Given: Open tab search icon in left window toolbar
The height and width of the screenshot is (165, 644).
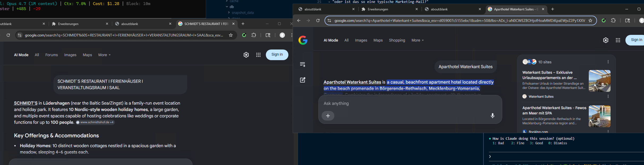Looking at the screenshot, I should 268,35.
